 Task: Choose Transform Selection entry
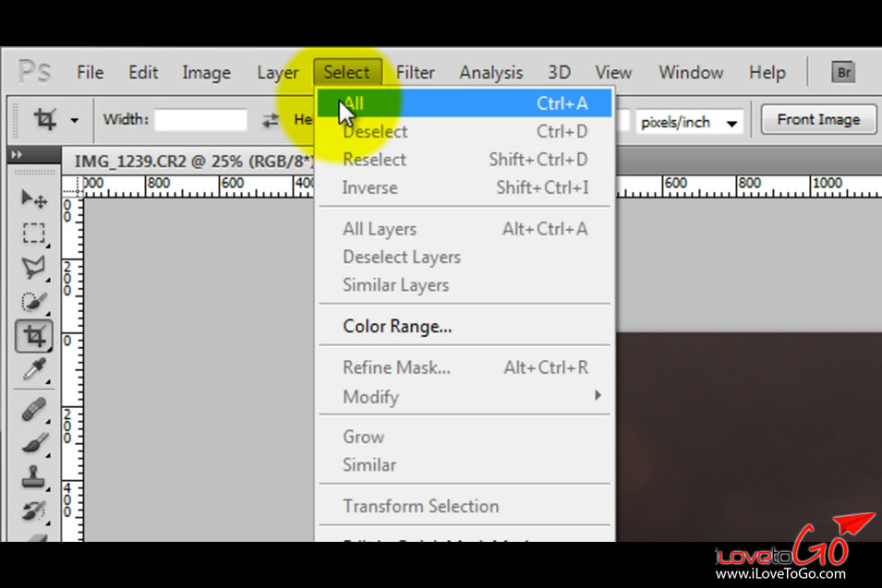click(465, 506)
